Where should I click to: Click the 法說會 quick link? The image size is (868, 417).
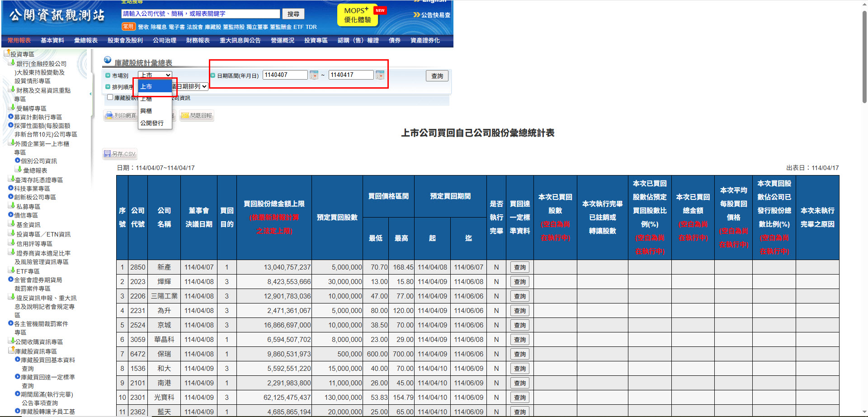pos(195,27)
